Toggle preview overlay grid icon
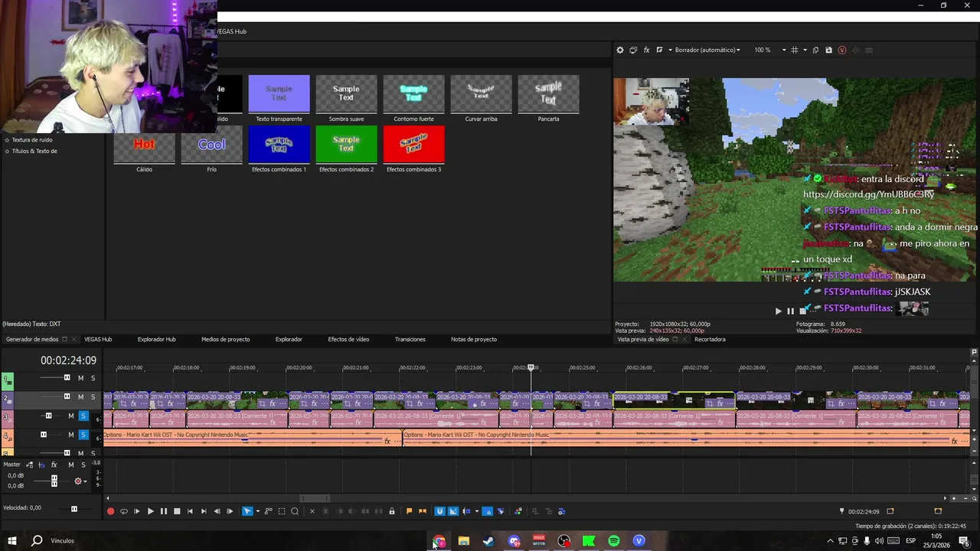Viewport: 980px width, 551px height. coord(795,50)
